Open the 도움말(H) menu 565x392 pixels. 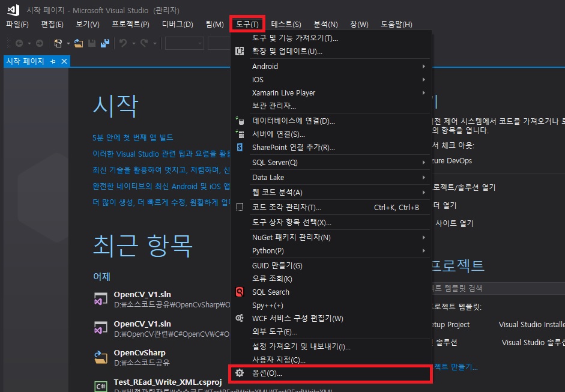(x=396, y=24)
